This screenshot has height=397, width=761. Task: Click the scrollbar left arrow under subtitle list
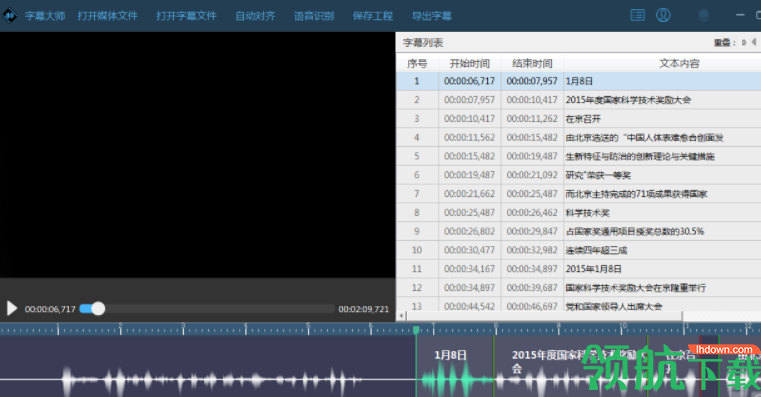tap(401, 316)
